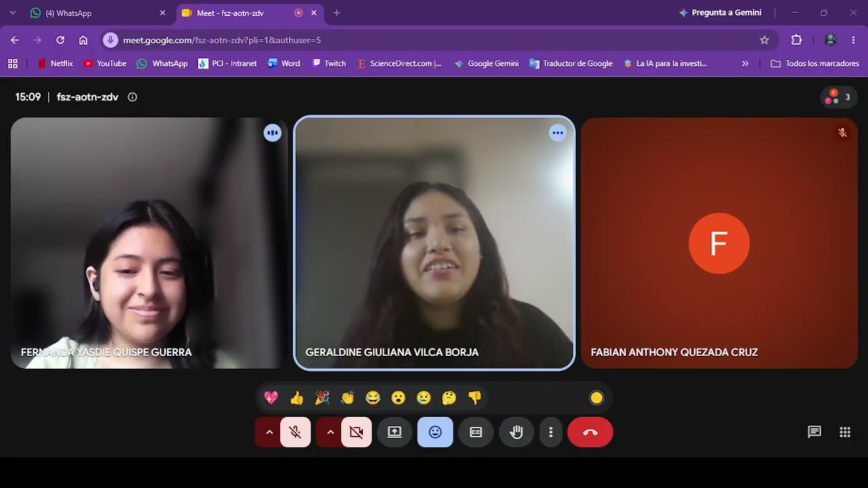Leave the call with red hang-up button
Image resolution: width=868 pixels, height=488 pixels.
(x=590, y=432)
